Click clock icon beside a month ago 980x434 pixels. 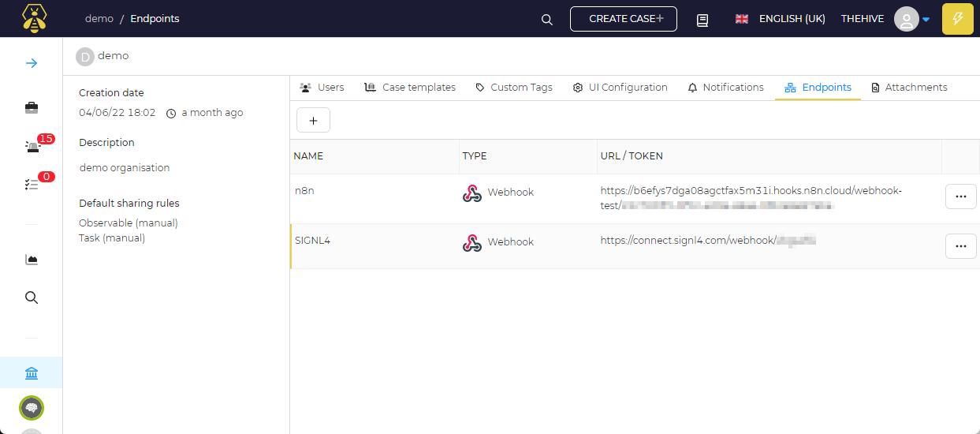point(171,113)
